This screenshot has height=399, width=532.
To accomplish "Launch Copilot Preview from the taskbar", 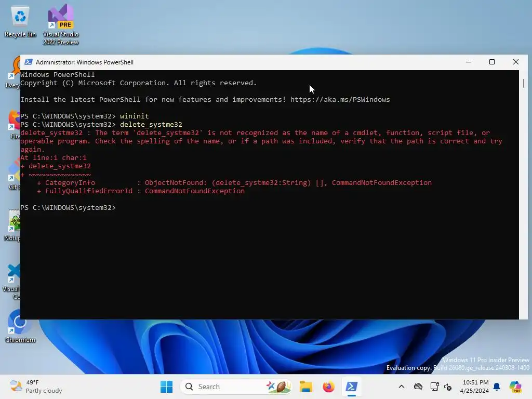I will click(x=515, y=387).
